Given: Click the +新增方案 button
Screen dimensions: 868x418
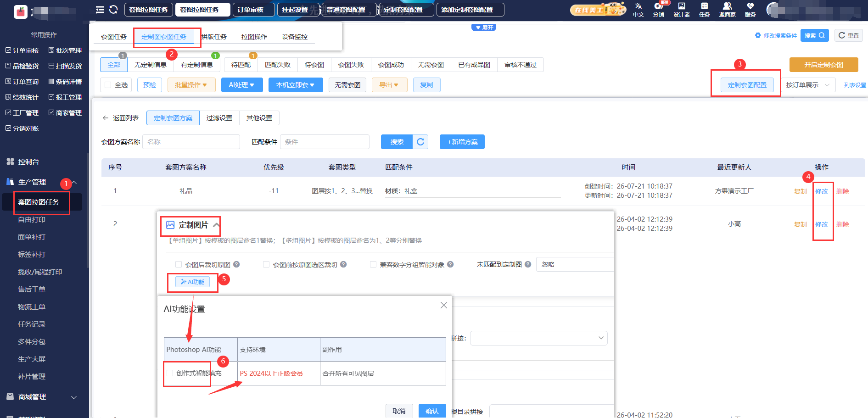Looking at the screenshot, I should (x=462, y=142).
